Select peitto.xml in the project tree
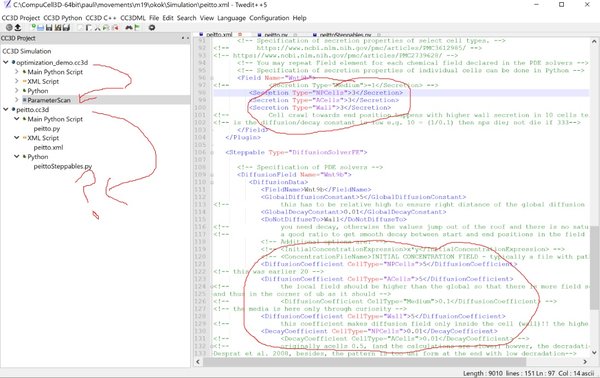Screen dimensions: 600x378 48,147
